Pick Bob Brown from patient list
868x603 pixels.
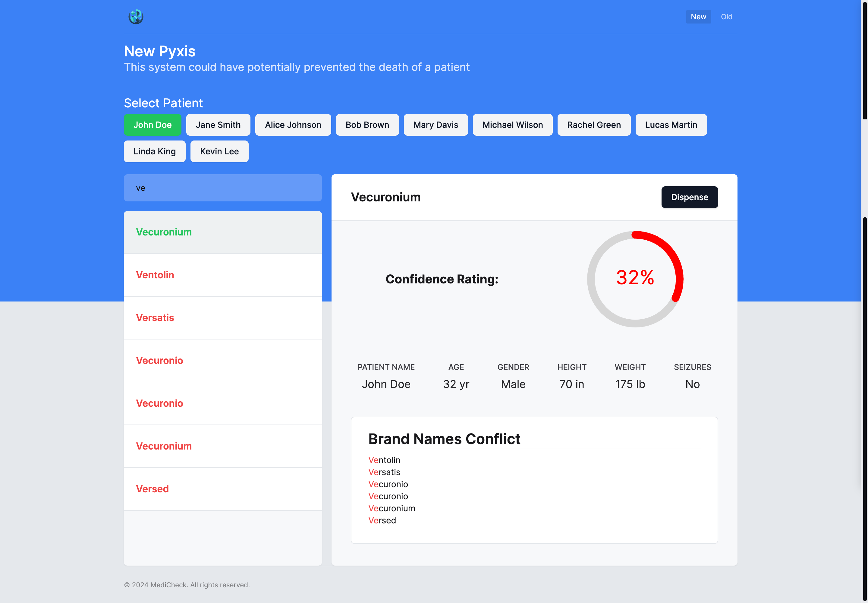coord(367,125)
